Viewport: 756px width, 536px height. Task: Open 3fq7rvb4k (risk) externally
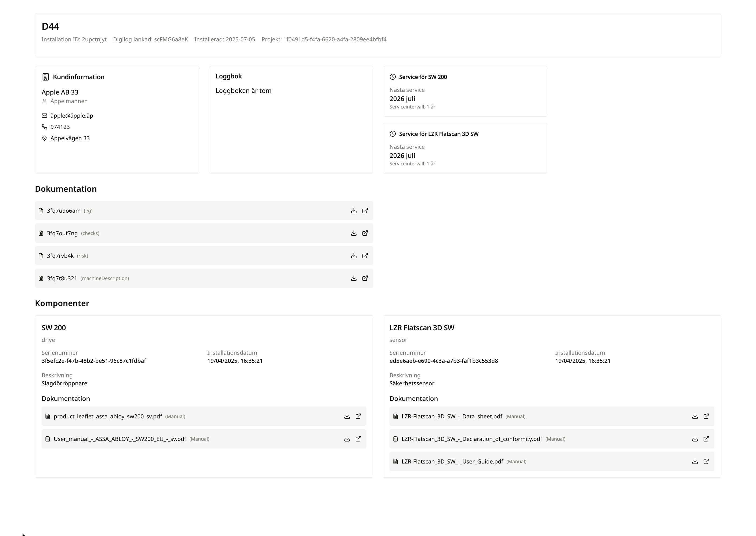coord(365,256)
